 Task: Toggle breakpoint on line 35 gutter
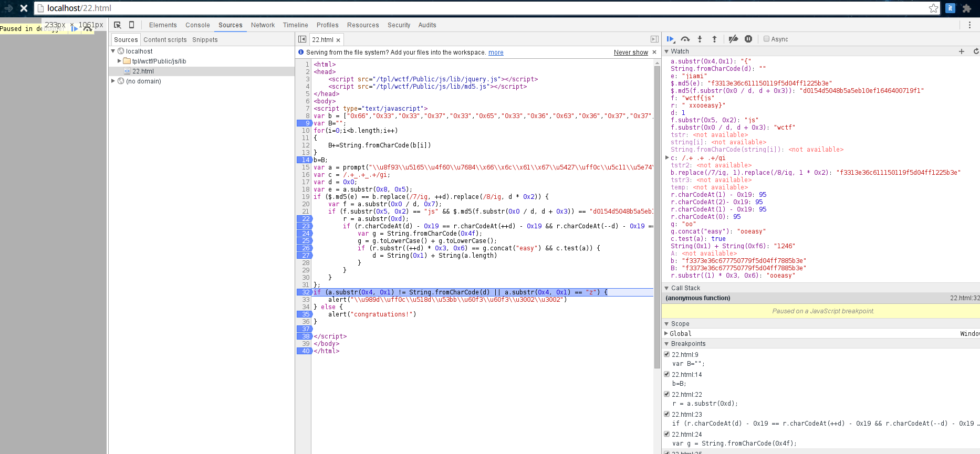pos(305,314)
